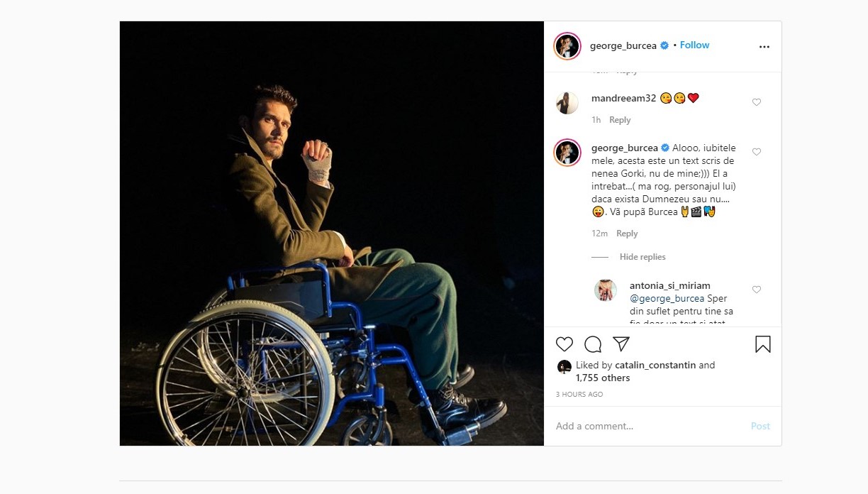Screen dimensions: 868x494
Task: Open catalin_constantin's profile from likes
Action: pyautogui.click(x=655, y=366)
